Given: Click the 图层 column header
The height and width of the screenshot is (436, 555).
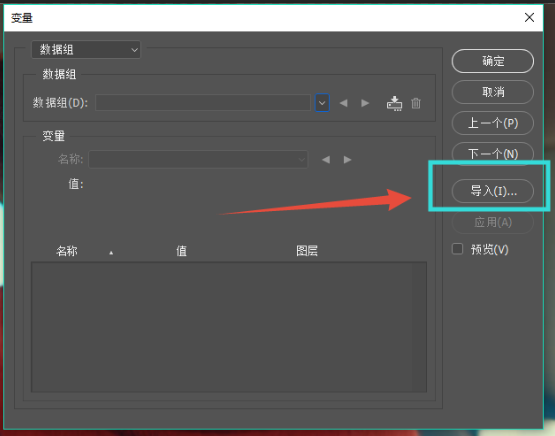Looking at the screenshot, I should click(x=307, y=251).
